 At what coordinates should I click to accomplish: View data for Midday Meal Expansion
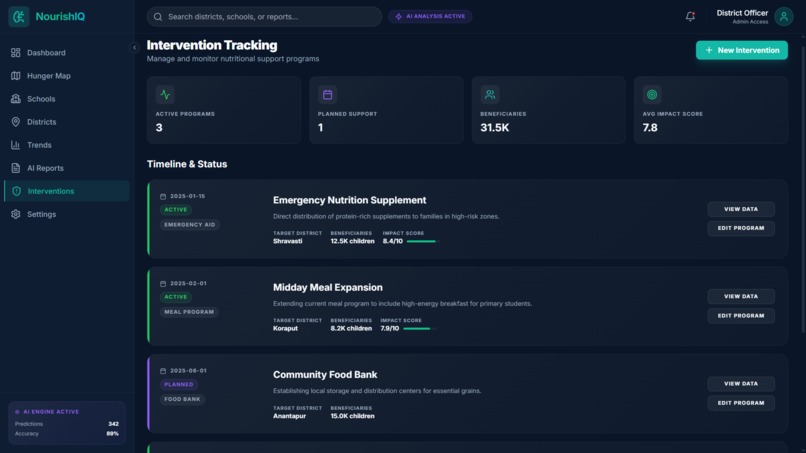pyautogui.click(x=741, y=297)
